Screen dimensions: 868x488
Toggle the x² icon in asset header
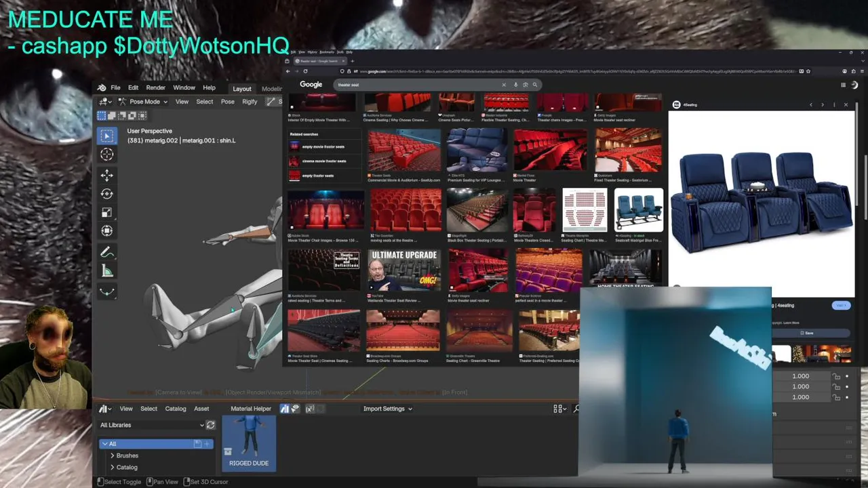point(310,409)
